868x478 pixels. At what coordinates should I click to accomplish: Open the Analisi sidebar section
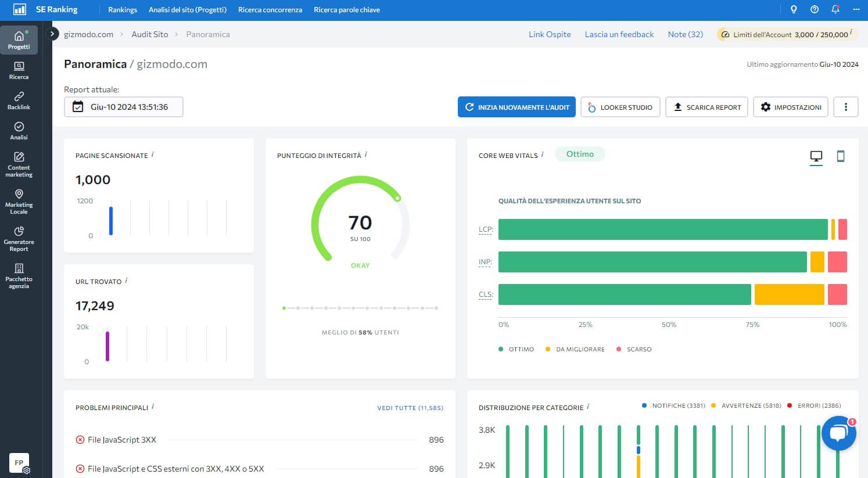[x=19, y=131]
